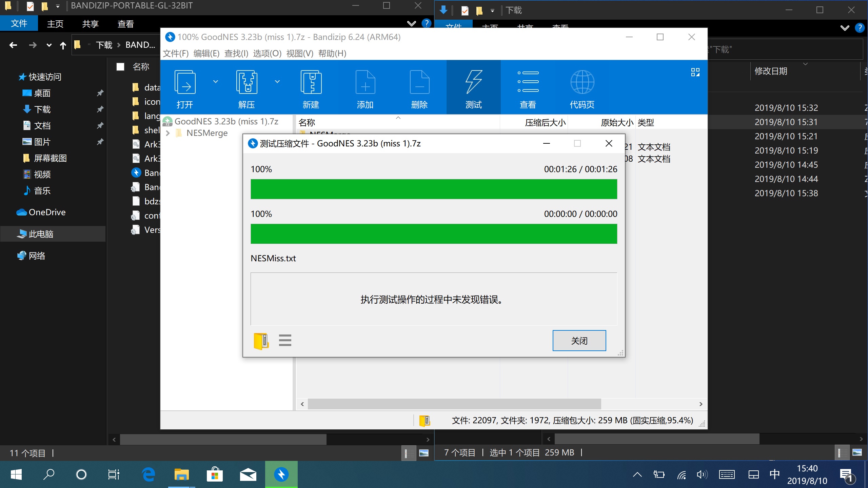Viewport: 868px width, 488px height.
Task: Click the first green 100% progress bar
Action: click(x=434, y=189)
